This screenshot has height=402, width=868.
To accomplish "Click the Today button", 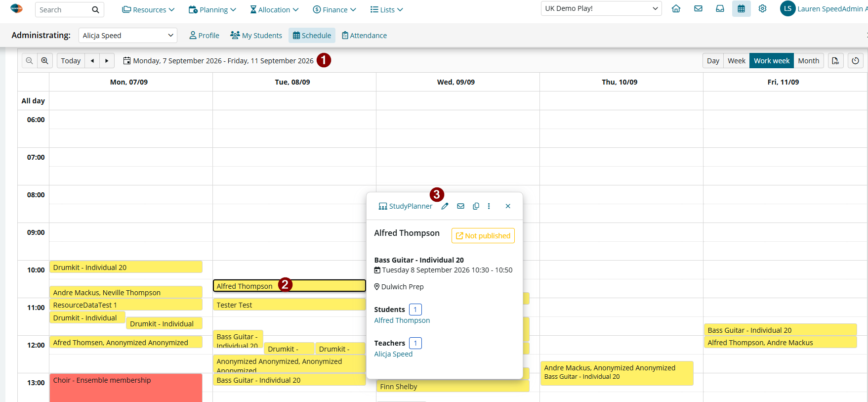I will coord(71,61).
